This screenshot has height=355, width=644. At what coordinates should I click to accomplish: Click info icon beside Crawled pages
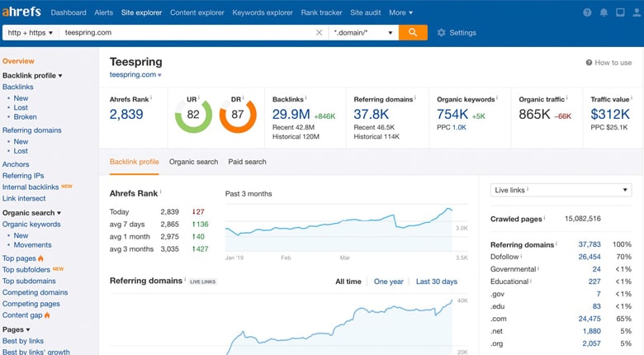pyautogui.click(x=545, y=217)
